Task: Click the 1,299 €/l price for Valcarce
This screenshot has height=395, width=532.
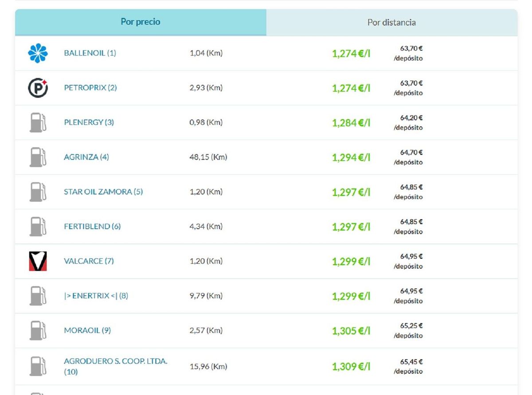Action: click(x=351, y=261)
